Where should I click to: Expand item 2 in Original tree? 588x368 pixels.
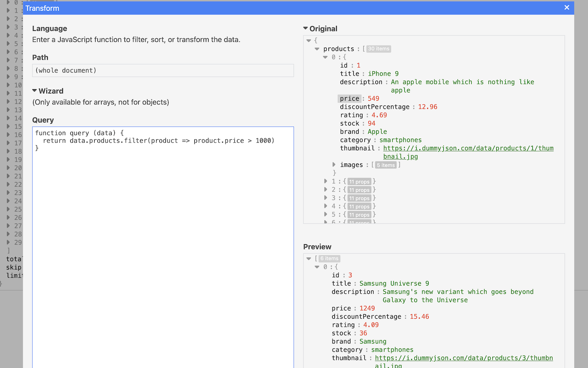tap(325, 190)
